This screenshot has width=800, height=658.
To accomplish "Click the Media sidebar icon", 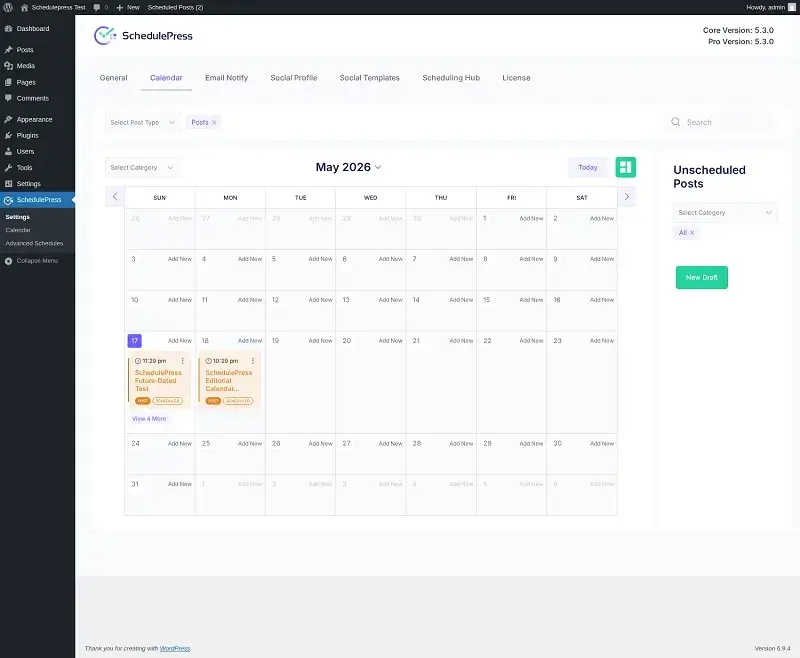I will point(8,66).
